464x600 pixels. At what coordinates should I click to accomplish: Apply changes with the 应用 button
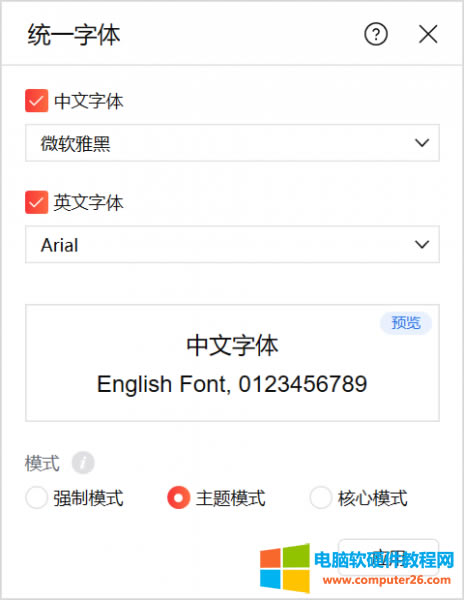(388, 558)
